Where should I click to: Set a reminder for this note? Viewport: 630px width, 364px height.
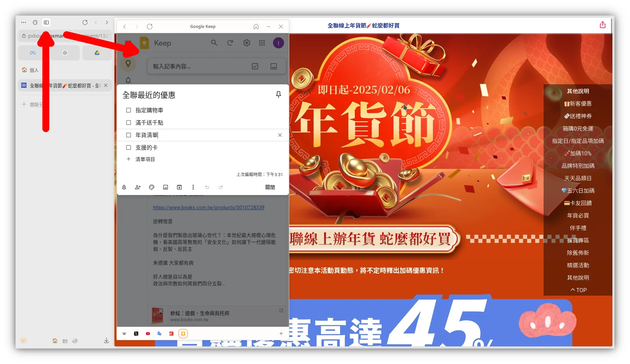tap(124, 187)
